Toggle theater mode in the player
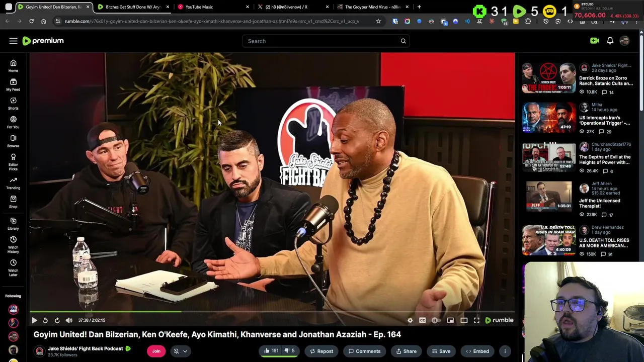Image resolution: width=644 pixels, height=362 pixels. [x=464, y=320]
